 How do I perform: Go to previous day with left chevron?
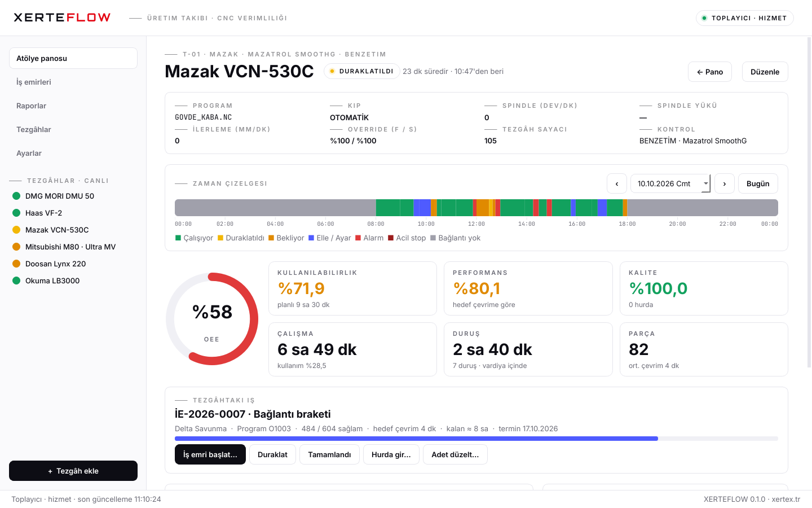coord(616,183)
